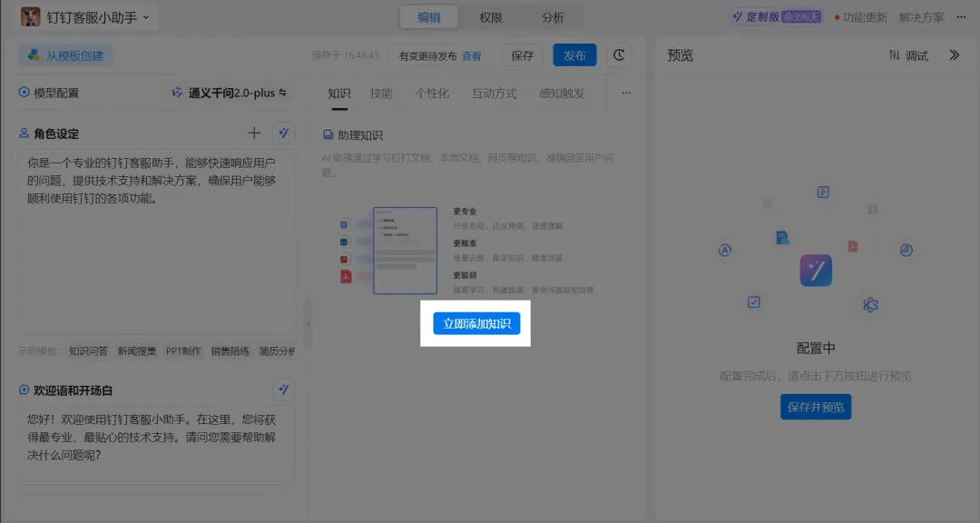980x523 pixels.
Task: Switch to the 编辑 tab
Action: [428, 17]
